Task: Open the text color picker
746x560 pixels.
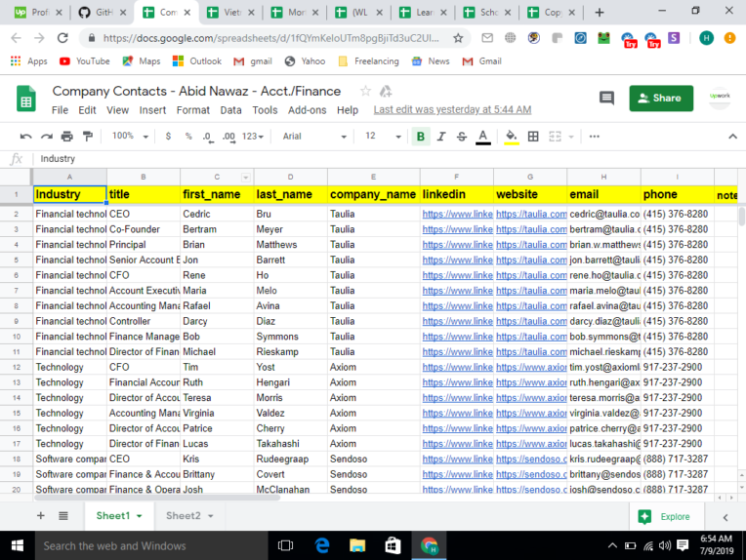Action: [x=483, y=137]
